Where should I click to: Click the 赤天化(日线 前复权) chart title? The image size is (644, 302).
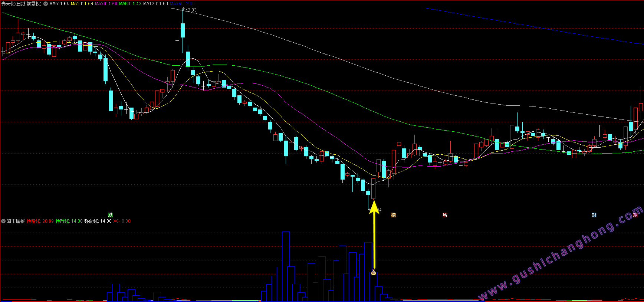tap(22, 4)
